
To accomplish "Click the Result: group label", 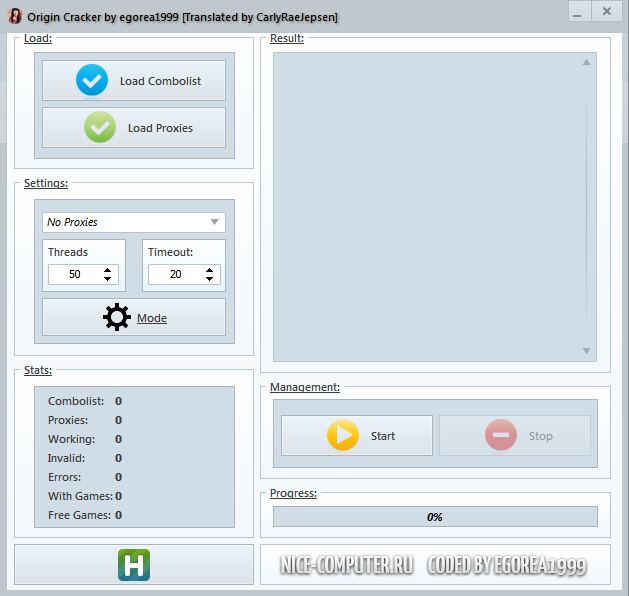I will 287,39.
